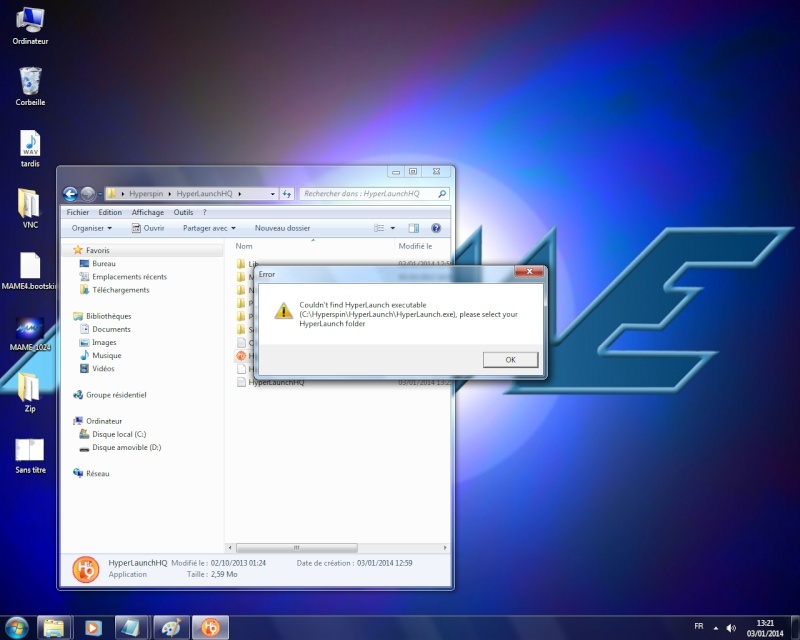
Task: Open the Fichier menu
Action: (x=78, y=212)
